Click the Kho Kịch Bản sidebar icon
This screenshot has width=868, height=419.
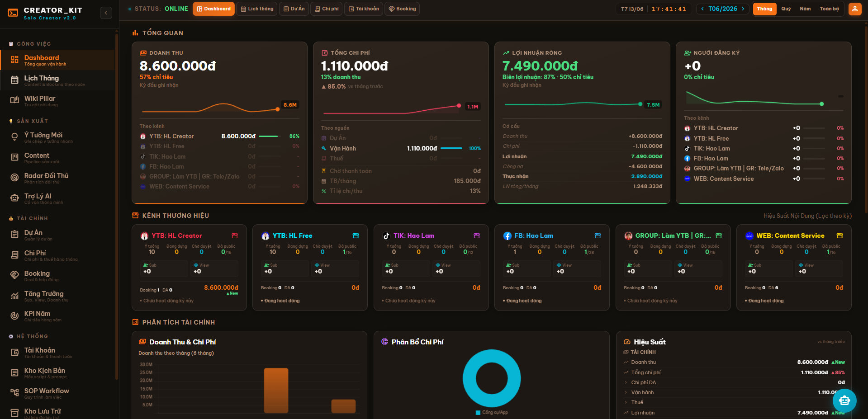tap(14, 372)
